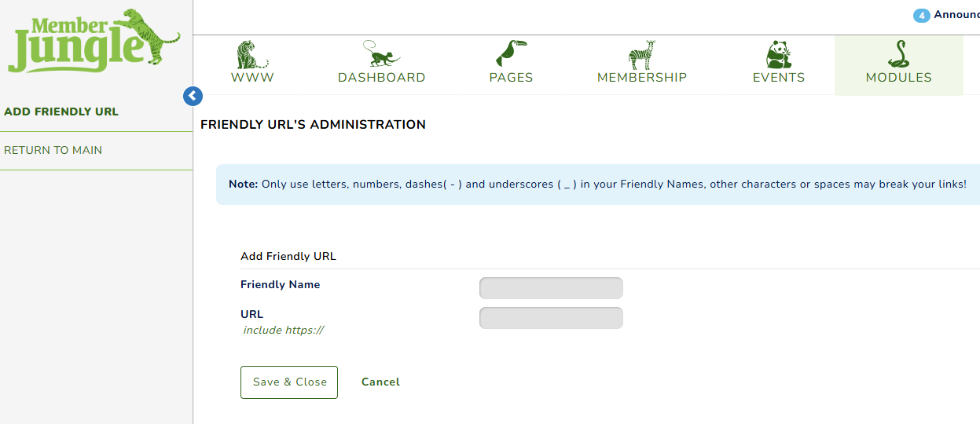Image resolution: width=980 pixels, height=424 pixels.
Task: Click Add Friendly URL sidebar link
Action: (61, 111)
